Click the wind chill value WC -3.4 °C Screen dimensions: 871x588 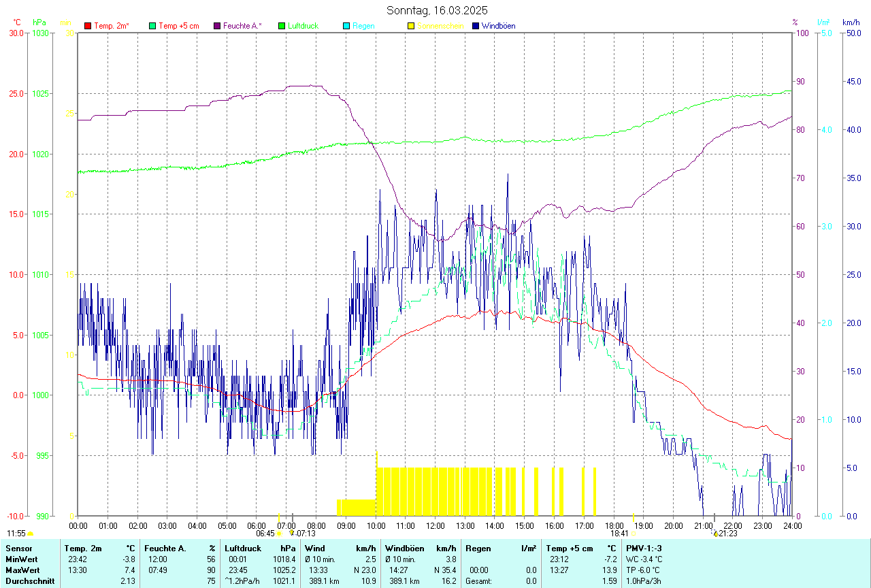[644, 559]
